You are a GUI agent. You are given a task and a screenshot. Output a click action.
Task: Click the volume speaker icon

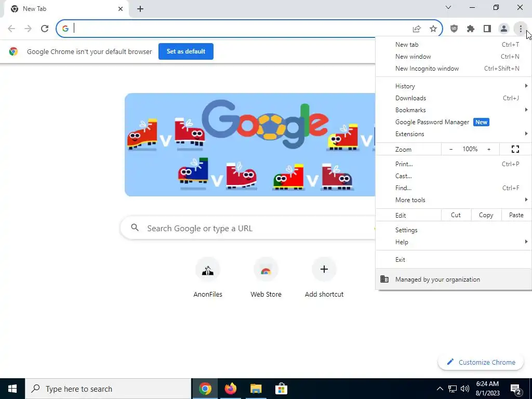pos(465,389)
